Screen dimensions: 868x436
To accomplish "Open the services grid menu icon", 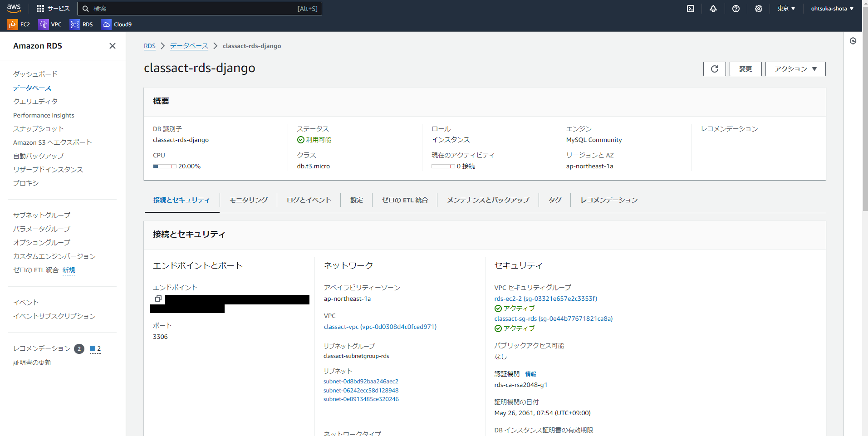I will [x=40, y=9].
